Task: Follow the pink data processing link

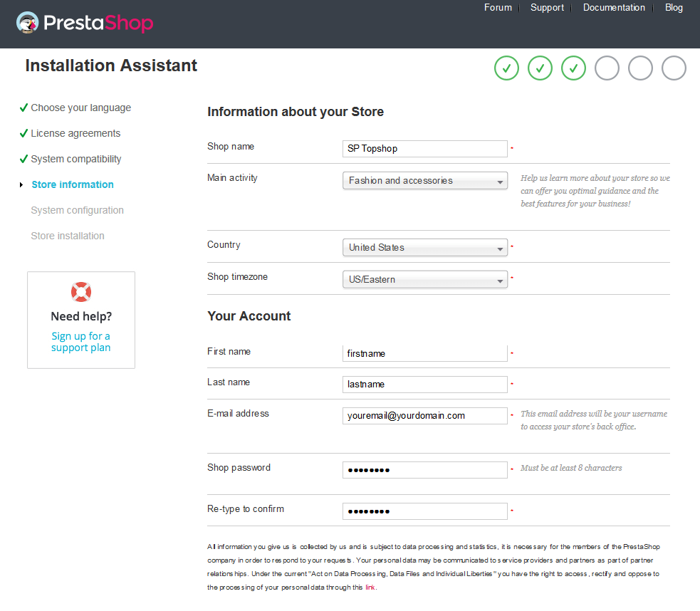Action: (x=370, y=587)
